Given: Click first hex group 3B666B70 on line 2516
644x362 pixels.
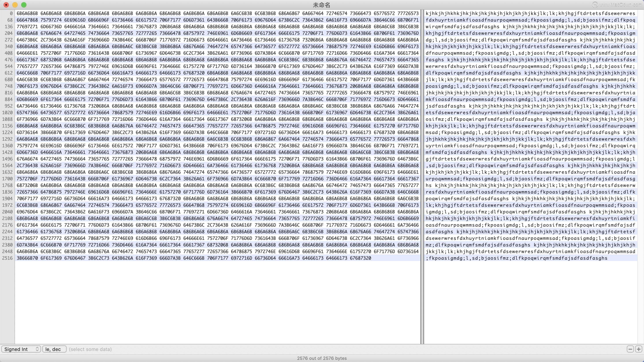Looking at the screenshot, I should pos(27,258).
